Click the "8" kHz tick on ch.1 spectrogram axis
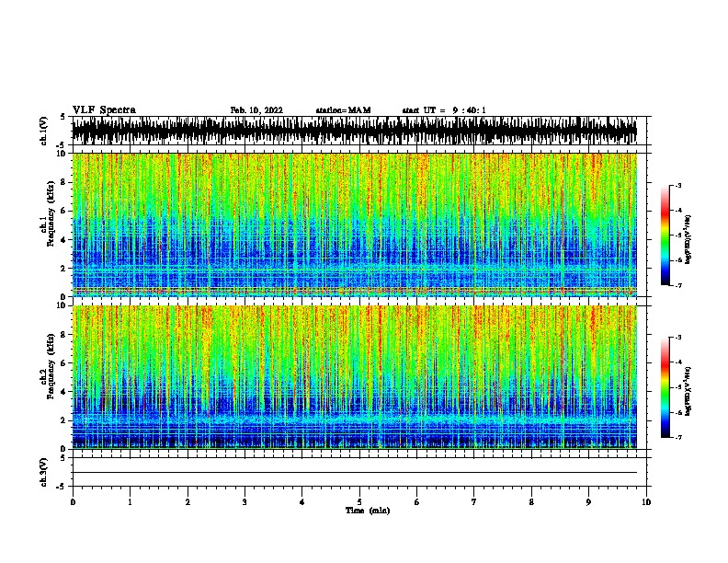The height and width of the screenshot is (563, 728). pyautogui.click(x=63, y=182)
